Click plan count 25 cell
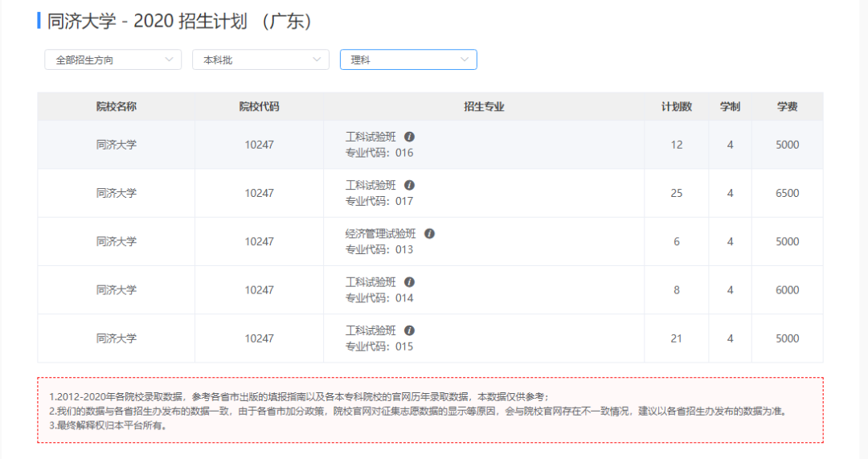Screen dimensions: 868x459 click(x=677, y=193)
